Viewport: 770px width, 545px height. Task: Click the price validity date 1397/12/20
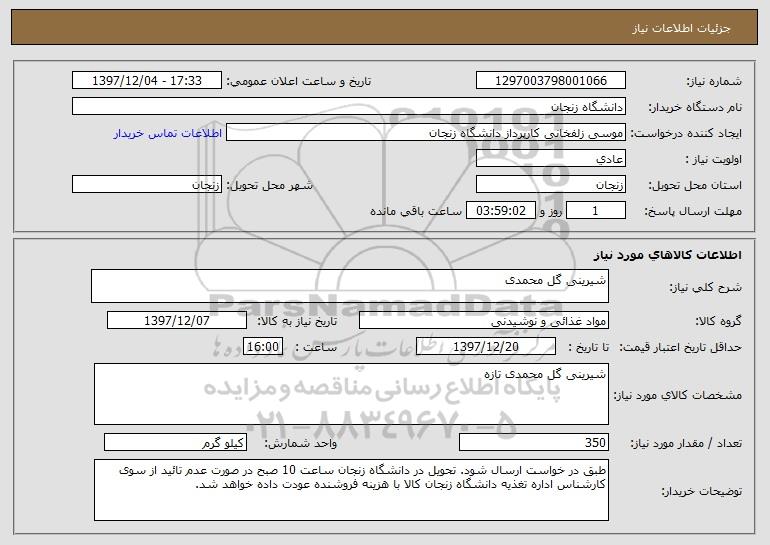pos(486,347)
